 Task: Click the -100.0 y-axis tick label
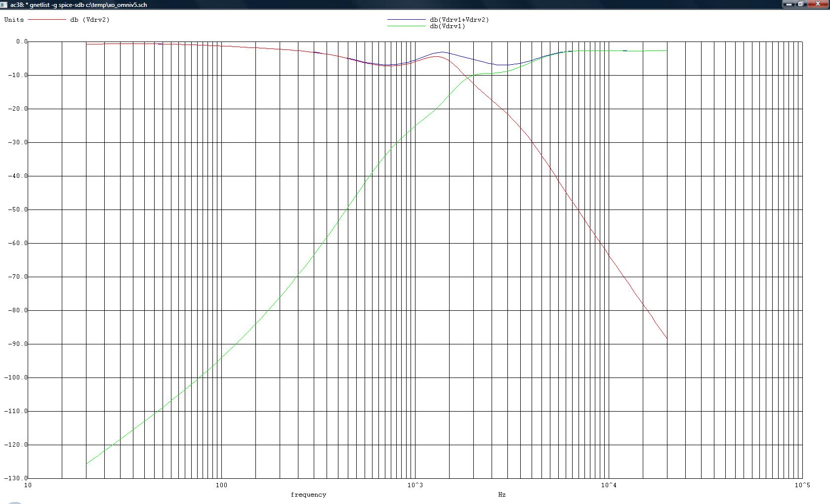(16, 378)
